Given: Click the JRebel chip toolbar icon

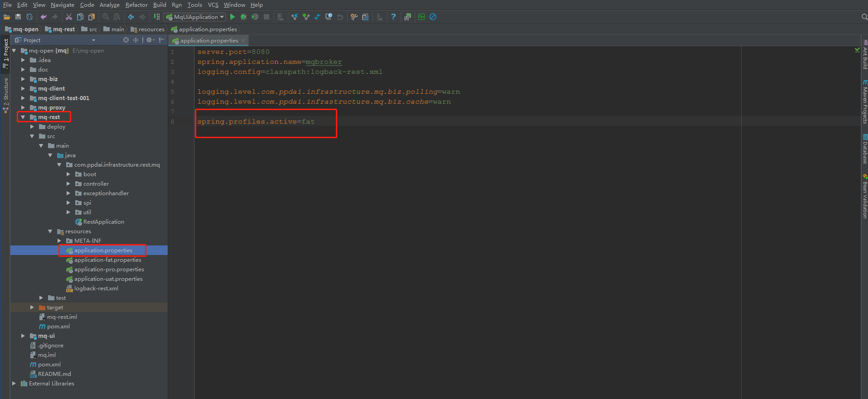Looking at the screenshot, I should [x=407, y=17].
